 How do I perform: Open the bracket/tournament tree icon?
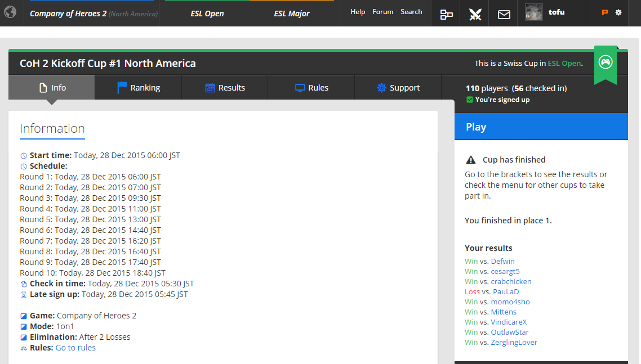pyautogui.click(x=446, y=15)
